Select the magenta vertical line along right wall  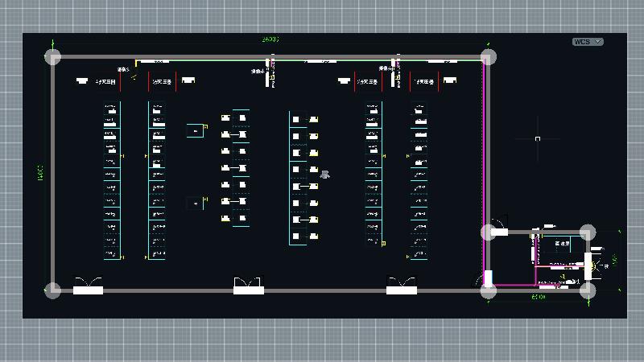pos(484,145)
